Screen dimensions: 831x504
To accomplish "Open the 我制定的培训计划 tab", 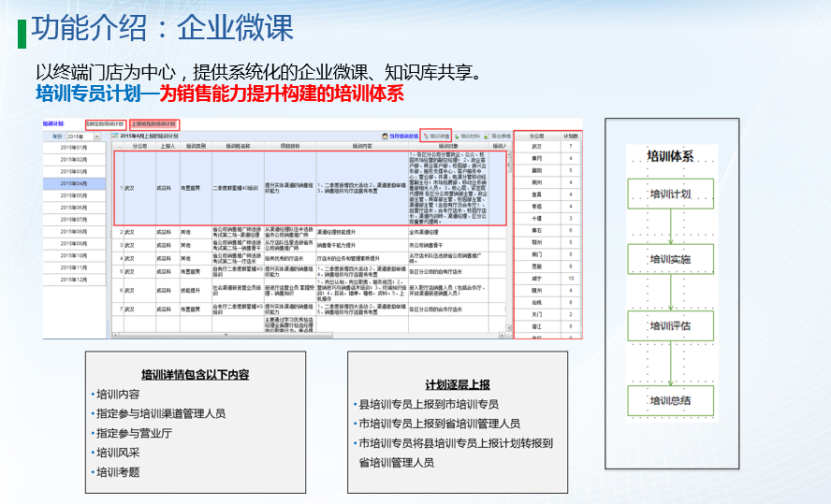I will click(106, 123).
